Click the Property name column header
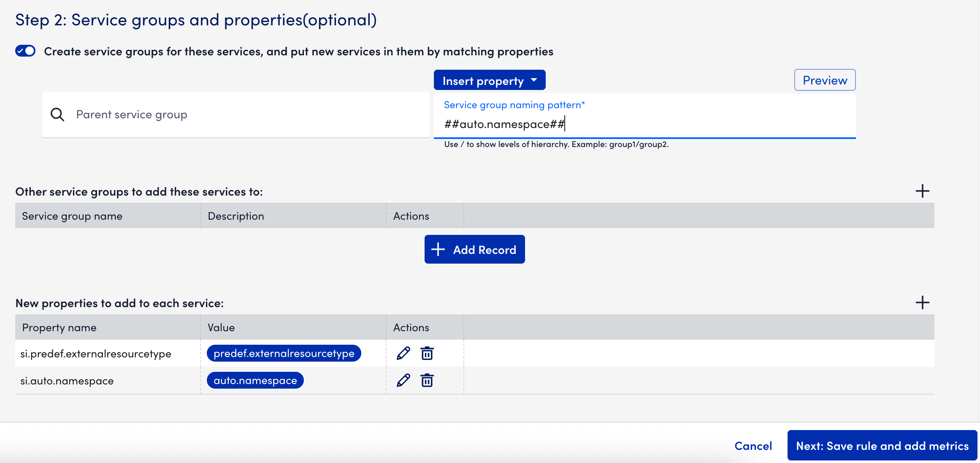This screenshot has height=463, width=980. (x=108, y=327)
